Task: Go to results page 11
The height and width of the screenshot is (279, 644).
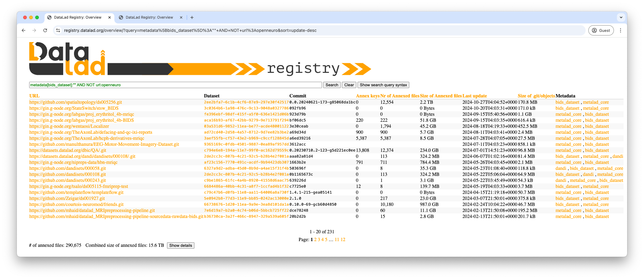Action: coord(337,240)
